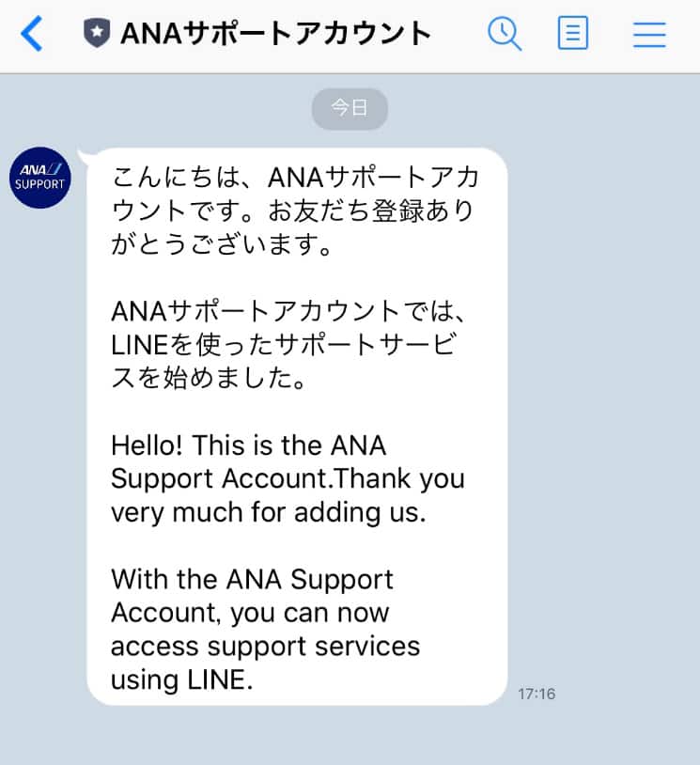Open the ANA Support profile avatar

point(40,178)
